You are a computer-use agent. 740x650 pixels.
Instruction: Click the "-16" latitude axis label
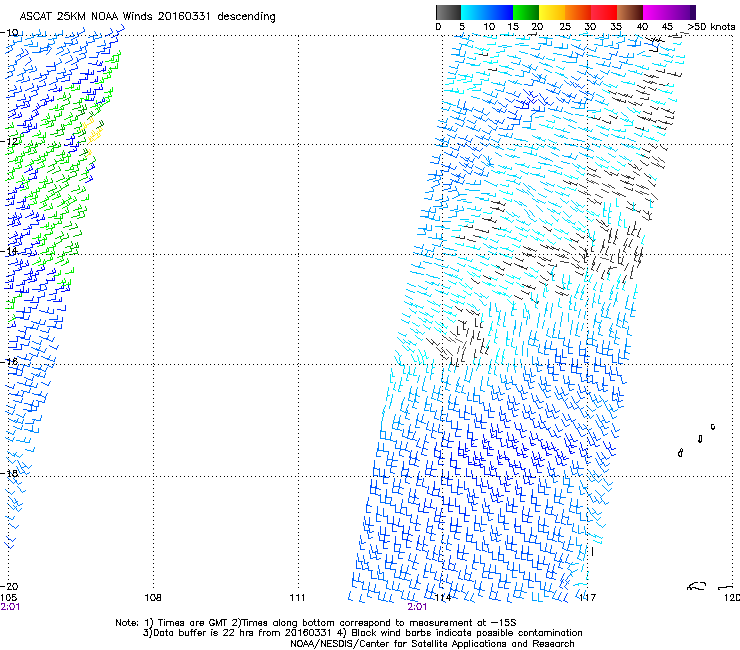(x=9, y=361)
